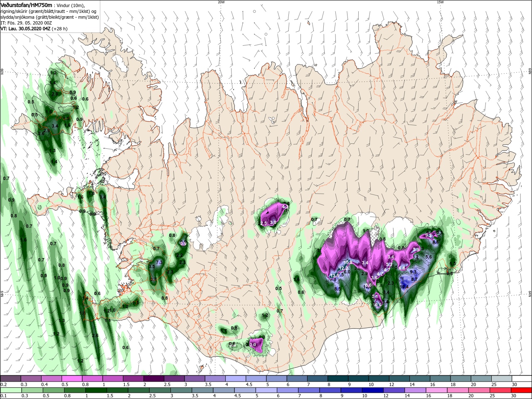The height and width of the screenshot is (399, 532).
Task: Click the 'IT: Fös. 29. 05. 2020 00Z' line
Action: pyautogui.click(x=26, y=23)
